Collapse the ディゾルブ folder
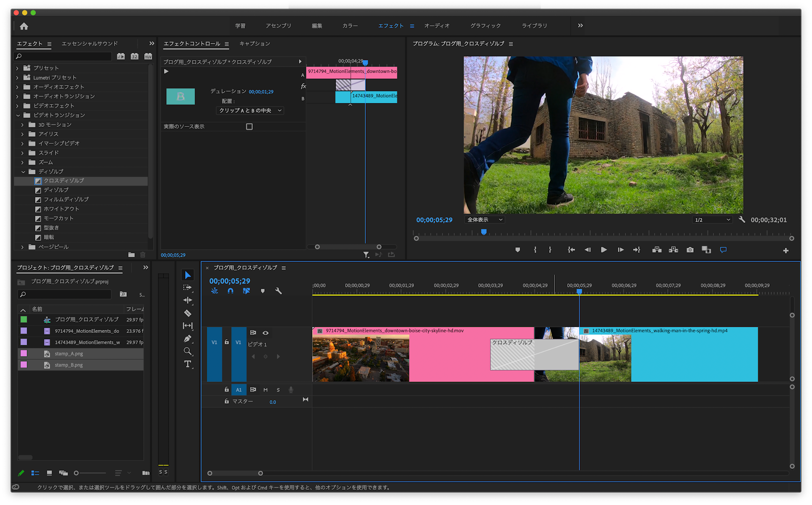The height and width of the screenshot is (505, 812). click(x=23, y=172)
